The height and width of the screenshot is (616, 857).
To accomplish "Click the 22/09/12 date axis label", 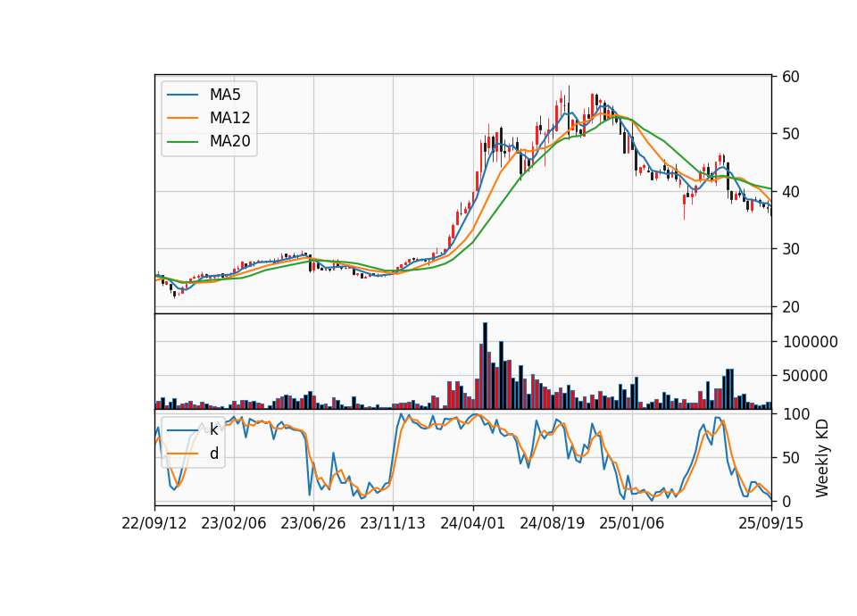I will (x=154, y=523).
